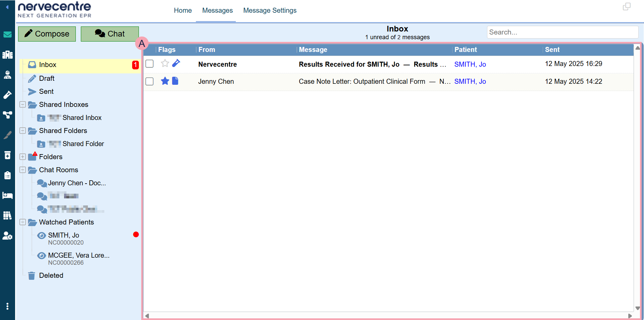The width and height of the screenshot is (644, 320).
Task: Star the Nervecentre results message
Action: (165, 63)
